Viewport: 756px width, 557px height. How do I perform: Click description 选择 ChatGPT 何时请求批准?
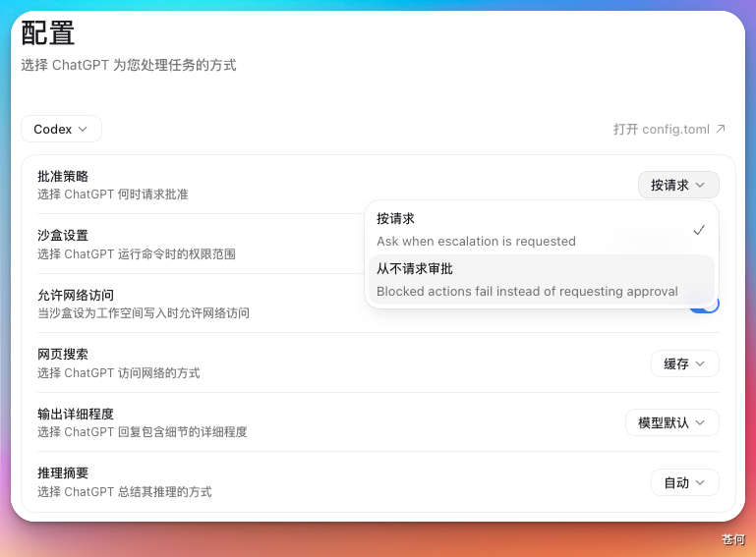(113, 195)
